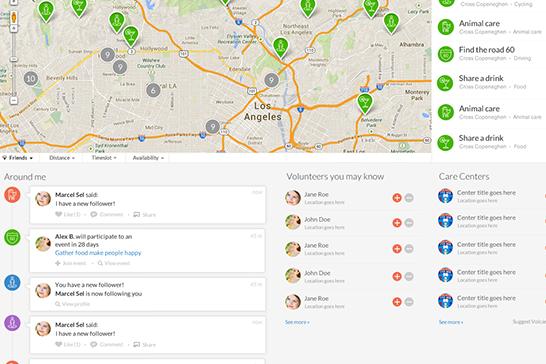Open Gather food make people happy link
The width and height of the screenshot is (546, 364).
tap(98, 253)
